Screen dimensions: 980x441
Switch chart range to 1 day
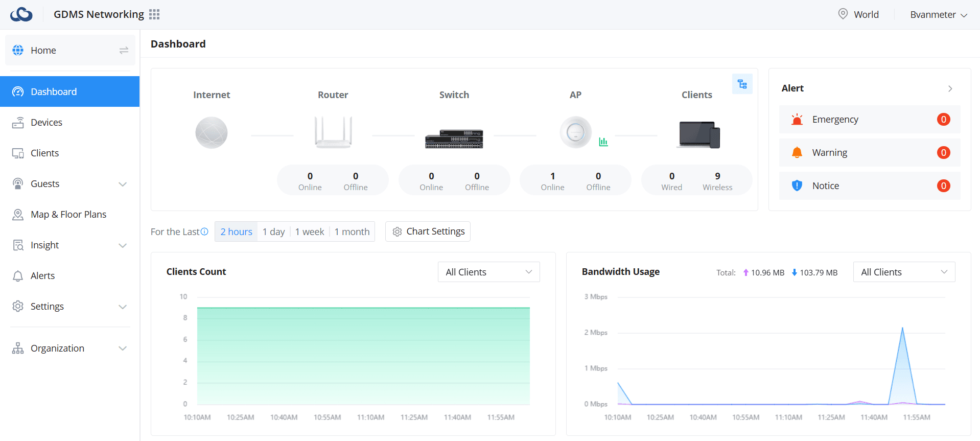274,231
